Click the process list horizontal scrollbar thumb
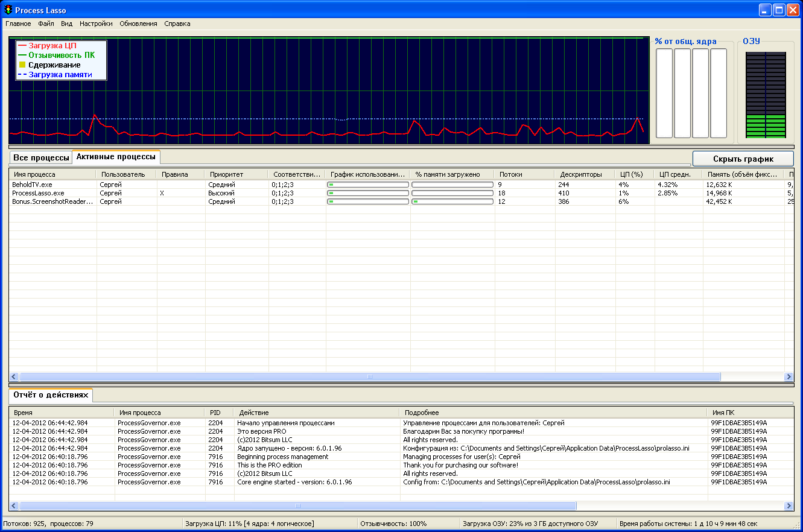 tap(370, 376)
